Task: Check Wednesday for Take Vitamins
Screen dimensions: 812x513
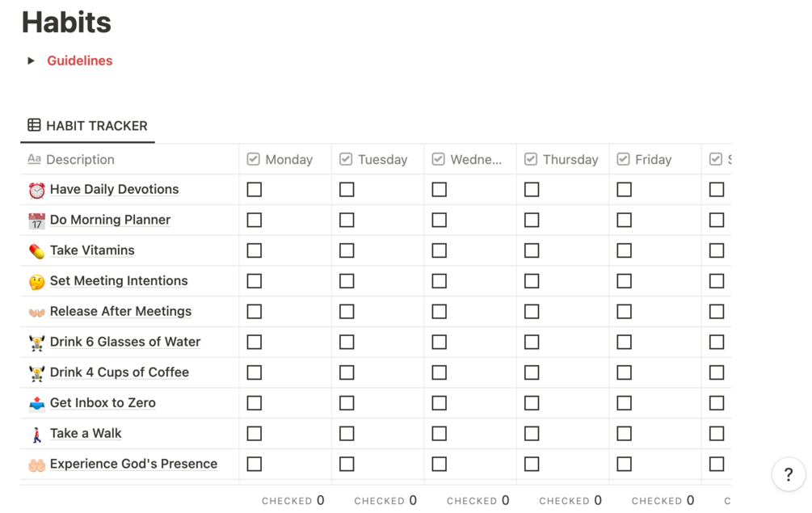Action: (440, 250)
